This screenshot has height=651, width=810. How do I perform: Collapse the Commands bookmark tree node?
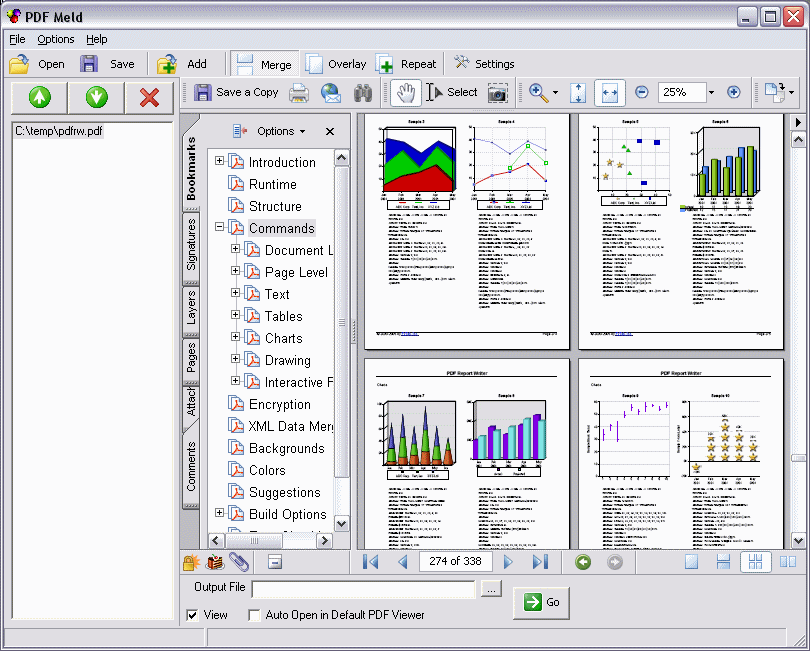(x=219, y=228)
